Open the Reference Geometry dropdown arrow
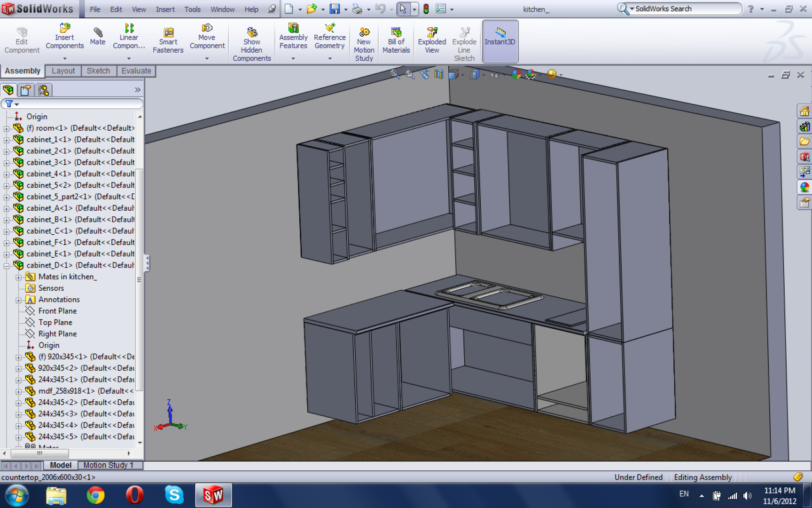This screenshot has height=508, width=812. [x=330, y=59]
